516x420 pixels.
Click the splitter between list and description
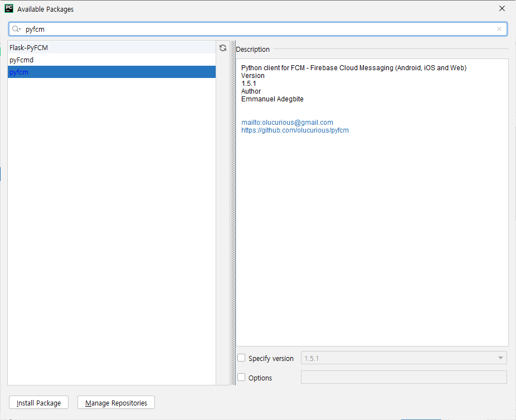pos(233,213)
